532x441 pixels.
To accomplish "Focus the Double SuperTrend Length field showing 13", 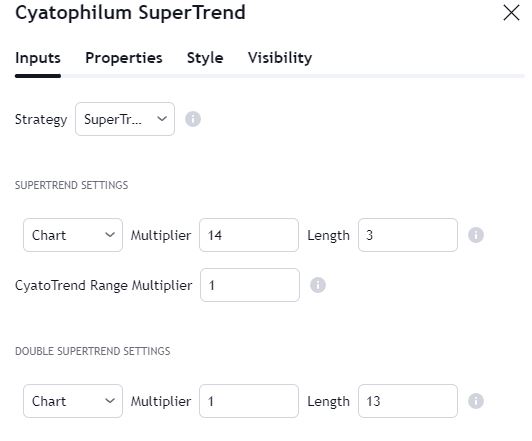I will pyautogui.click(x=408, y=401).
